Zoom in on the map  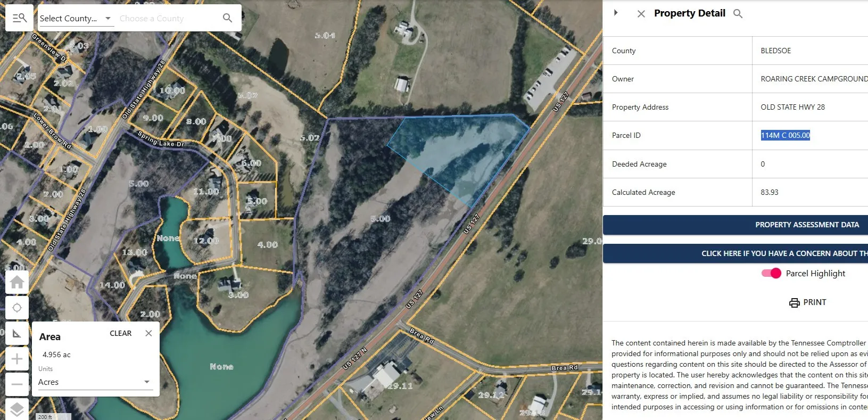pyautogui.click(x=17, y=359)
